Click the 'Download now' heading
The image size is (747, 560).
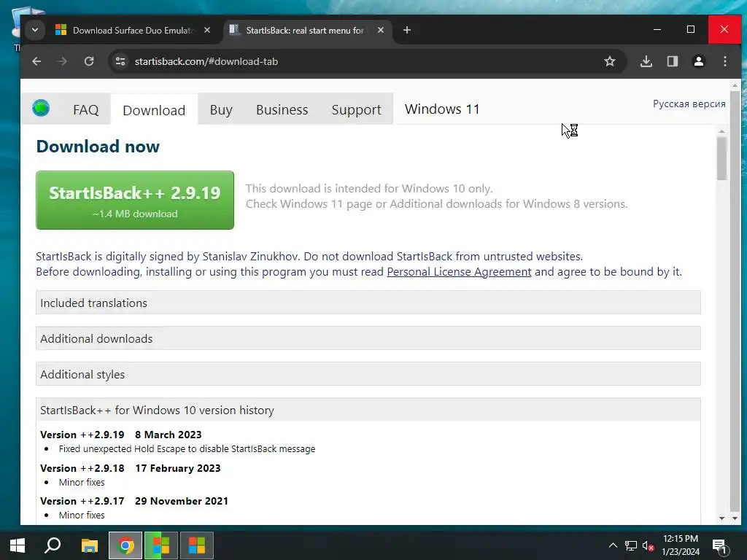[98, 147]
